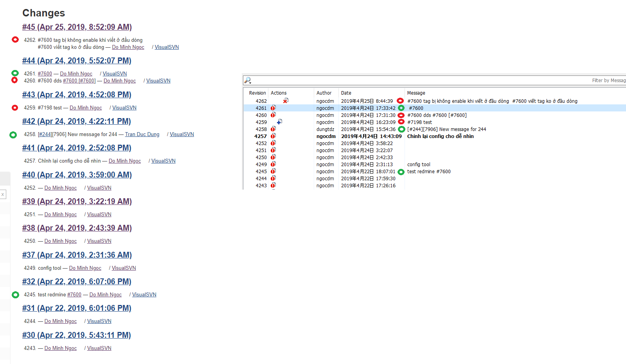Viewport: 626px width, 364px height.
Task: Open the #7600 [#7600] link in revision 4260
Action: (x=79, y=81)
